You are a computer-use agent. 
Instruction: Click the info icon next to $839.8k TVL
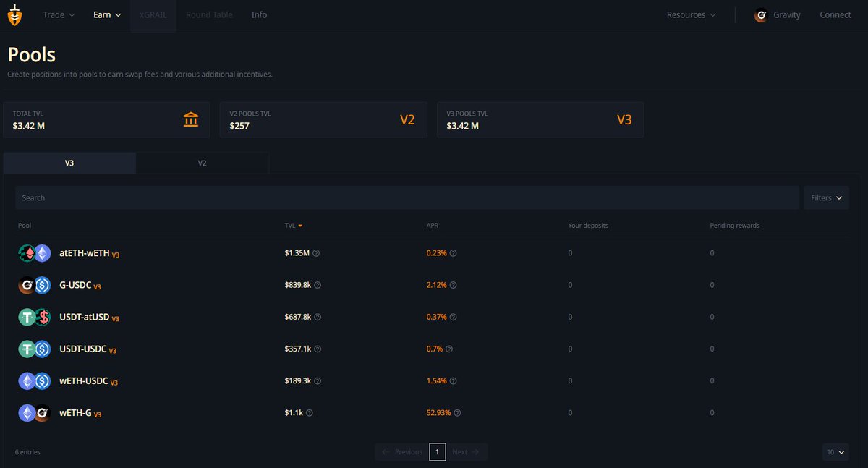(x=318, y=285)
